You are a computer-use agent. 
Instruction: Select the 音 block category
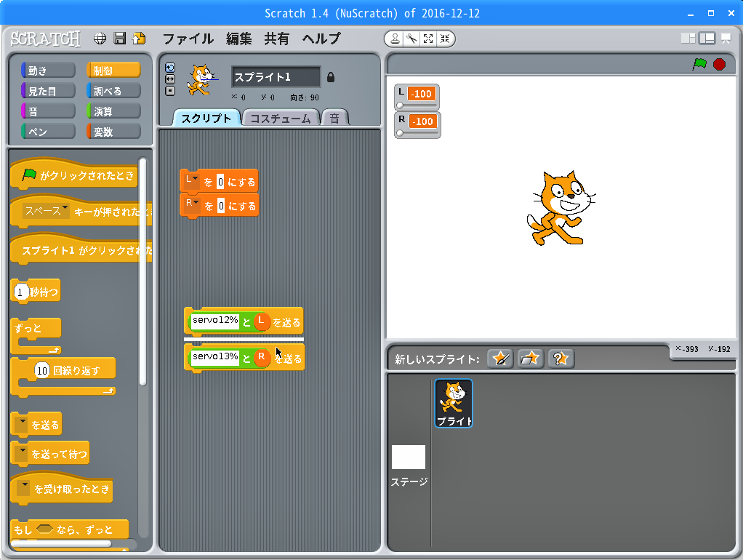point(48,111)
